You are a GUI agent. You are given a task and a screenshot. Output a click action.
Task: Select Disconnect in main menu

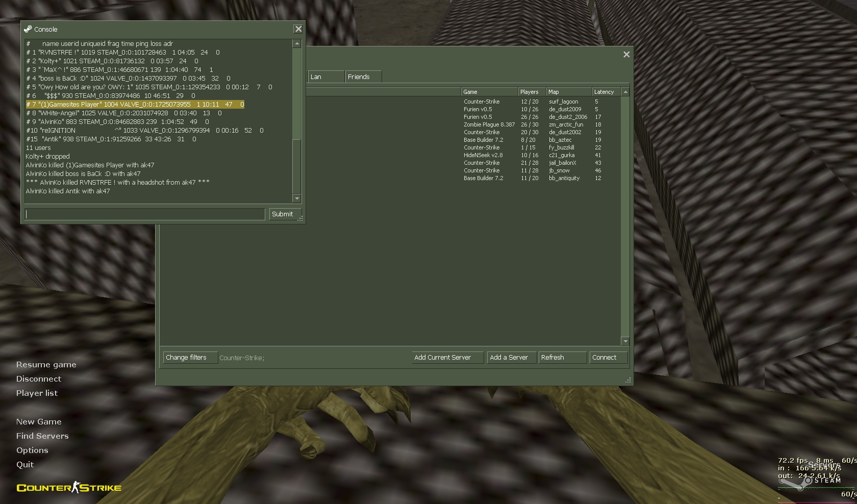tap(38, 379)
